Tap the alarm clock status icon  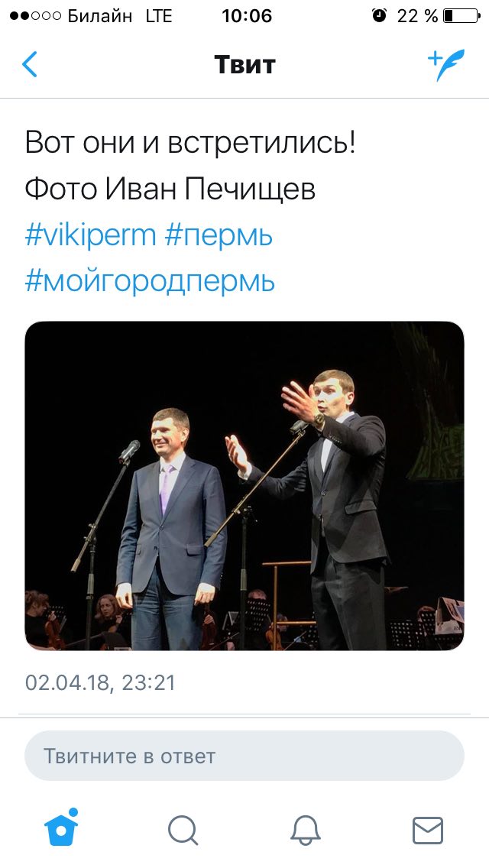(379, 15)
